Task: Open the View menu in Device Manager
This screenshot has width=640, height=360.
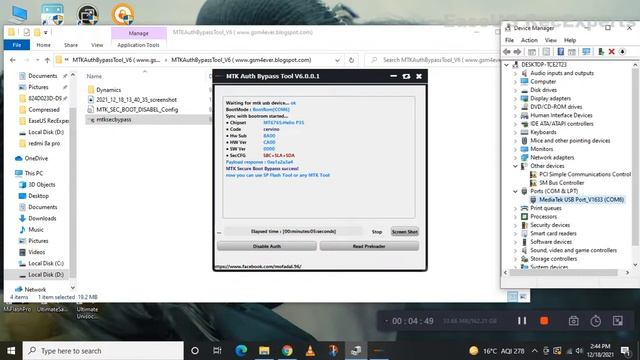Action: pos(551,40)
